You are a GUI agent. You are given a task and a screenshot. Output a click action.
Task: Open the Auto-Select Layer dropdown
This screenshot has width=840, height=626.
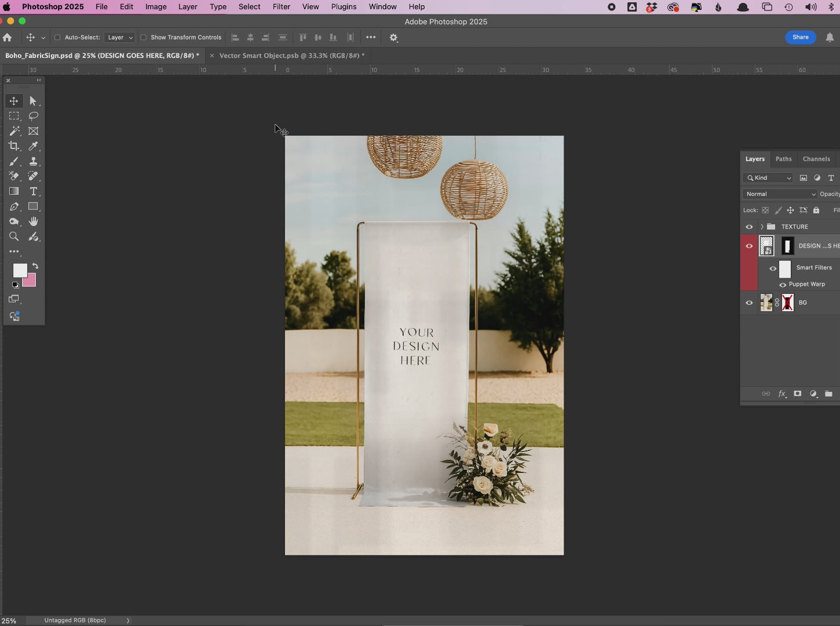120,38
